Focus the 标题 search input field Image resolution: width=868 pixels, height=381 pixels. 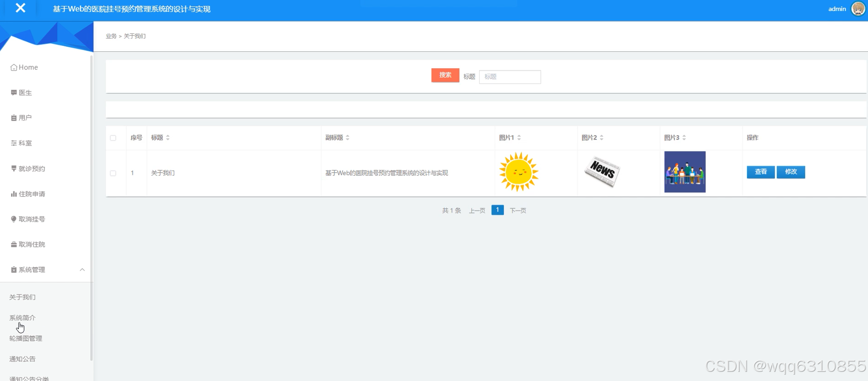(x=510, y=77)
